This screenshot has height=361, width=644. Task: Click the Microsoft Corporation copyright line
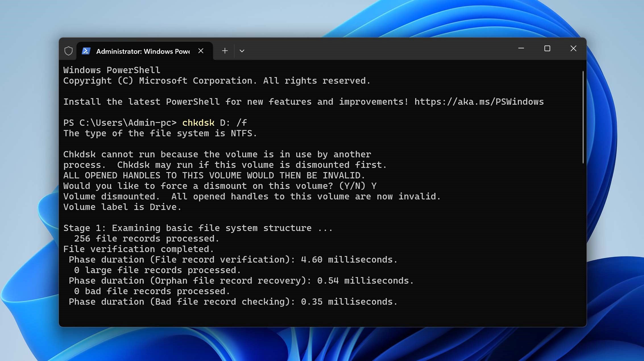tap(217, 81)
